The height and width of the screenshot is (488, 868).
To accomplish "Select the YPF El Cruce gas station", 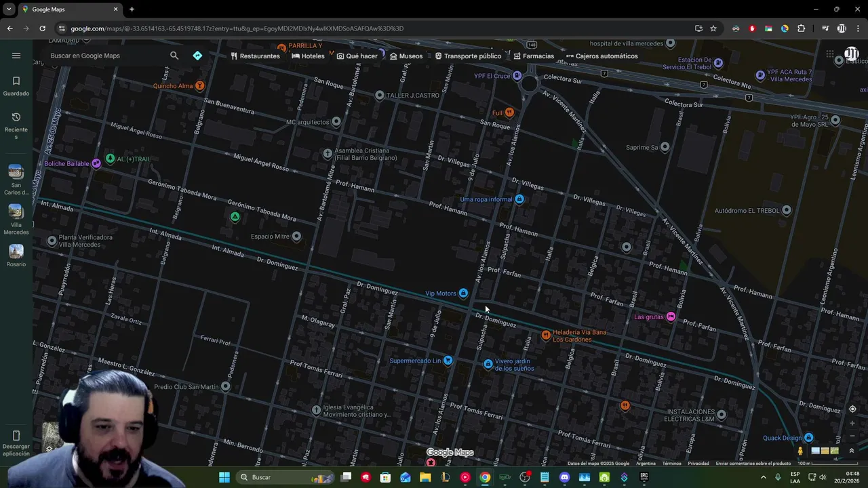I will [517, 76].
